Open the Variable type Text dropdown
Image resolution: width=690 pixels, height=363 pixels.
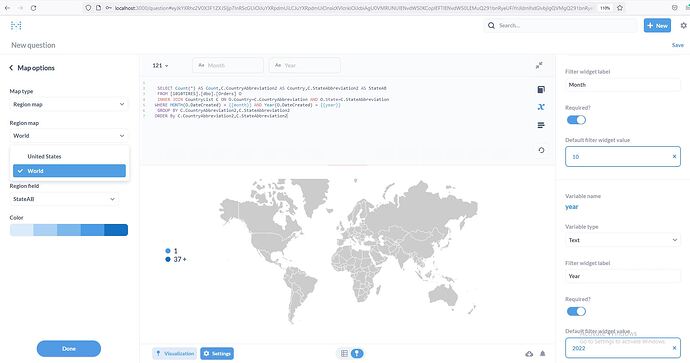(x=623, y=240)
